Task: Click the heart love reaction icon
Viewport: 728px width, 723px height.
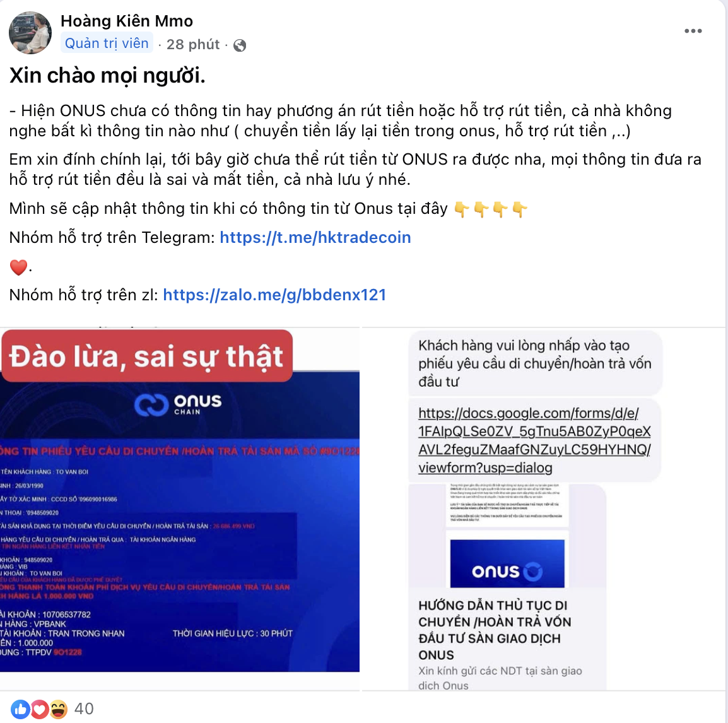Action: (x=40, y=708)
